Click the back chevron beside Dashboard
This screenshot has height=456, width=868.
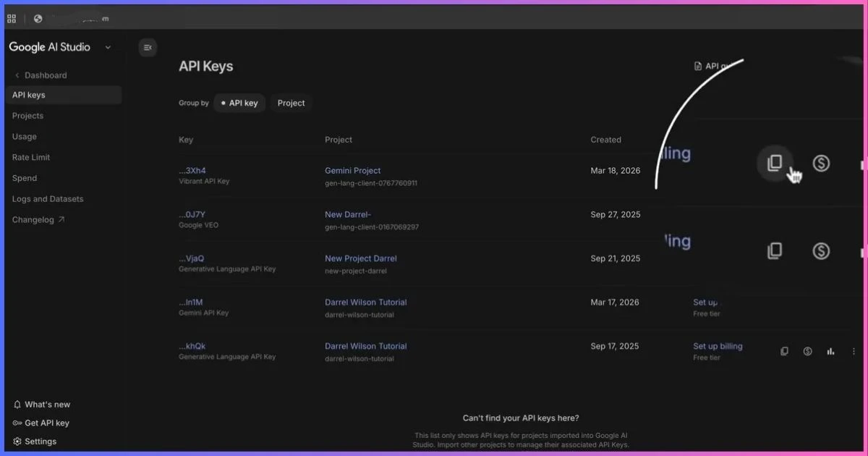click(17, 75)
